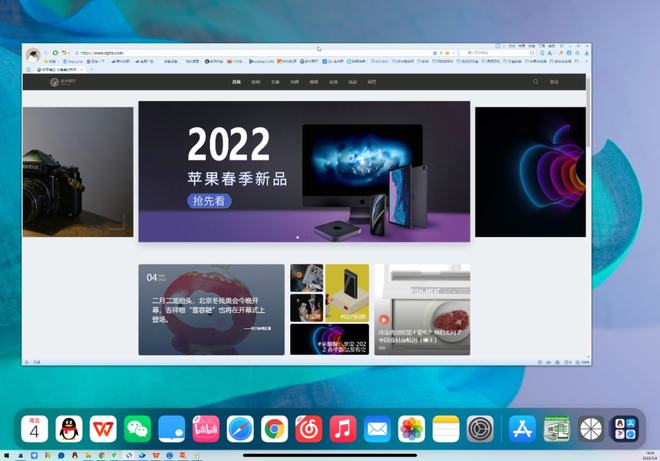The height and width of the screenshot is (461, 660).
Task: Play the video on the meat card
Action: coord(384,320)
